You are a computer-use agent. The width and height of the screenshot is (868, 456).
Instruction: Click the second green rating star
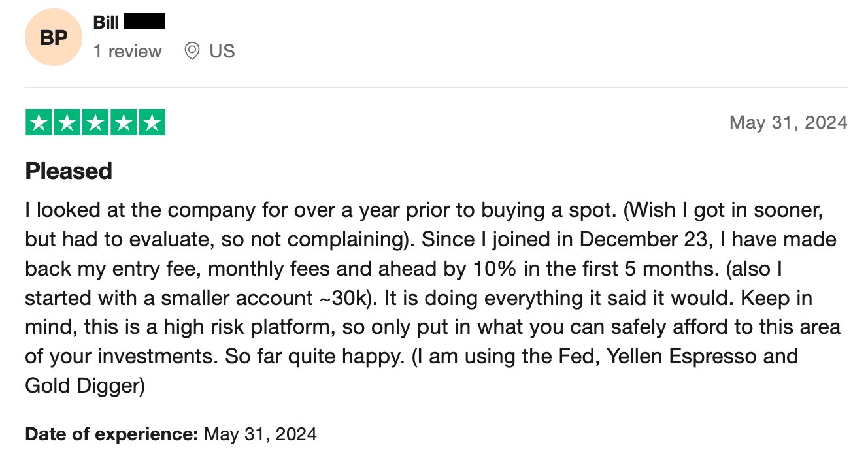(67, 123)
